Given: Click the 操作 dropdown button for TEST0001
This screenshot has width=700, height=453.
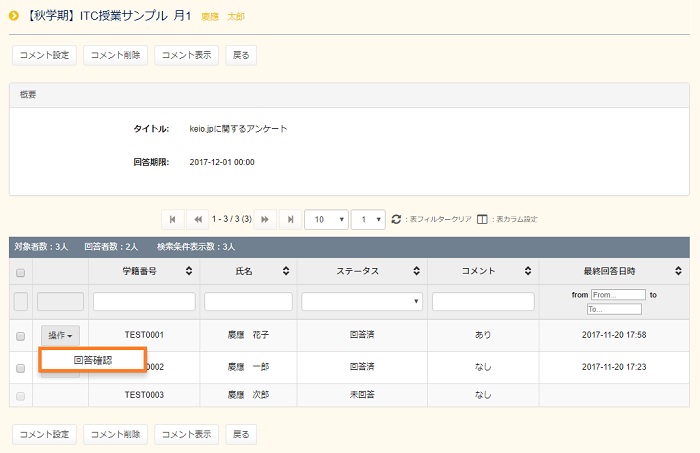Looking at the screenshot, I should (60, 336).
